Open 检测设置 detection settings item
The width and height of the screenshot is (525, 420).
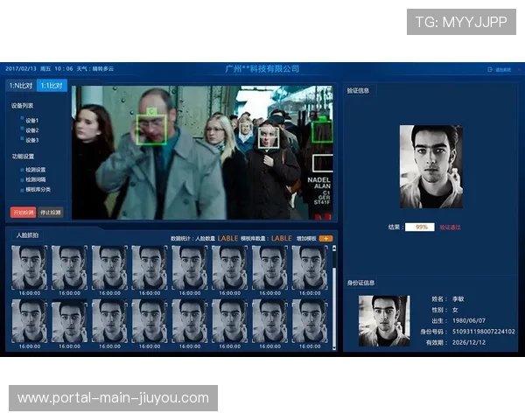click(34, 170)
